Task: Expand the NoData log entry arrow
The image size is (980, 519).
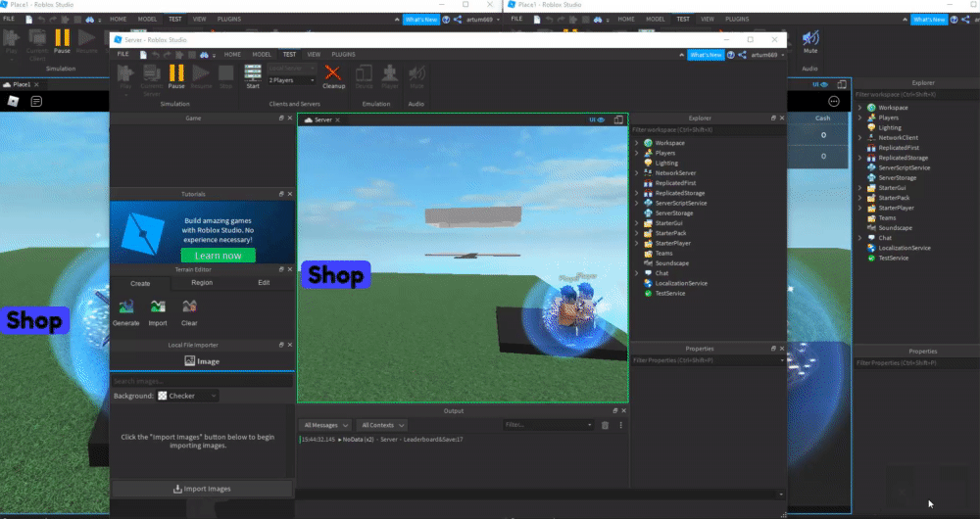Action: (x=340, y=440)
